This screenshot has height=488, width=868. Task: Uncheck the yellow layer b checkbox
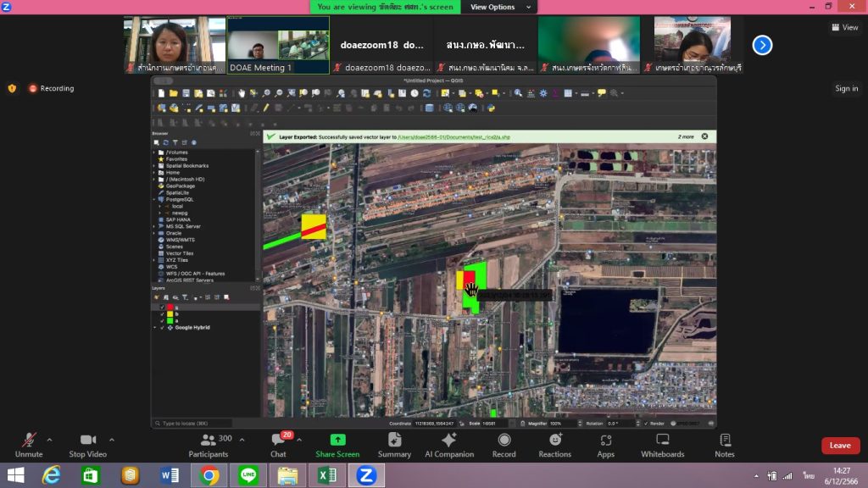coord(163,314)
